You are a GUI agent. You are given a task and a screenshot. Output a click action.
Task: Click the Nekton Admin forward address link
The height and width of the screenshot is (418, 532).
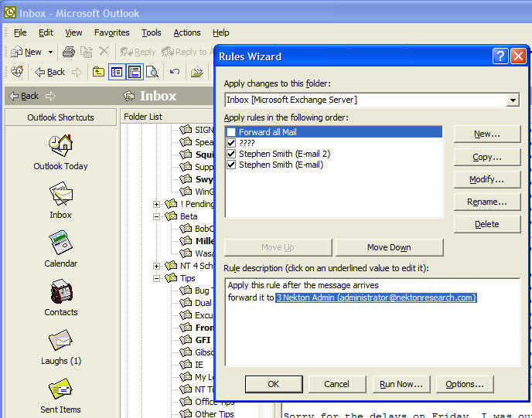pyautogui.click(x=376, y=297)
